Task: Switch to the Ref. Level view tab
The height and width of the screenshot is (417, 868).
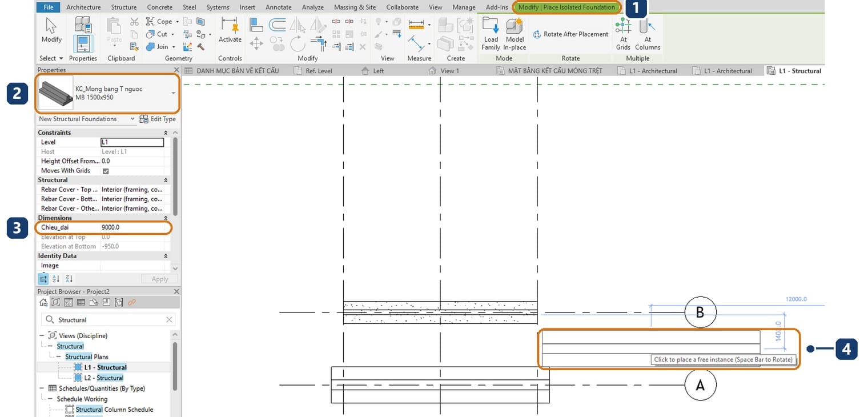Action: (x=313, y=71)
